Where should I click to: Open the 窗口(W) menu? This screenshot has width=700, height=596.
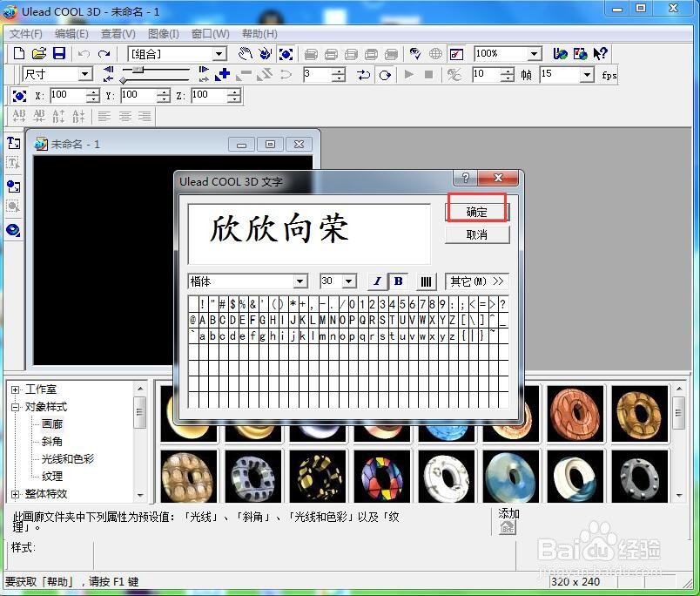pos(211,34)
